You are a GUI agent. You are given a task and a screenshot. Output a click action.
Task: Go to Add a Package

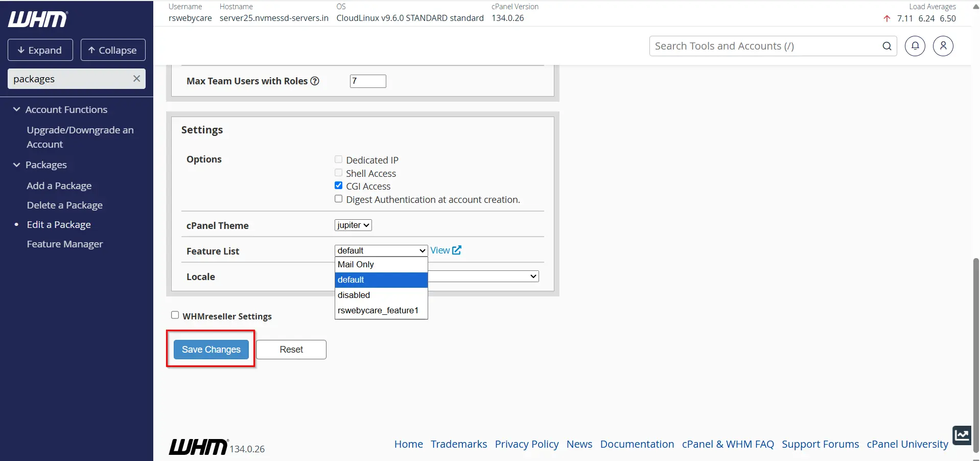pyautogui.click(x=59, y=186)
